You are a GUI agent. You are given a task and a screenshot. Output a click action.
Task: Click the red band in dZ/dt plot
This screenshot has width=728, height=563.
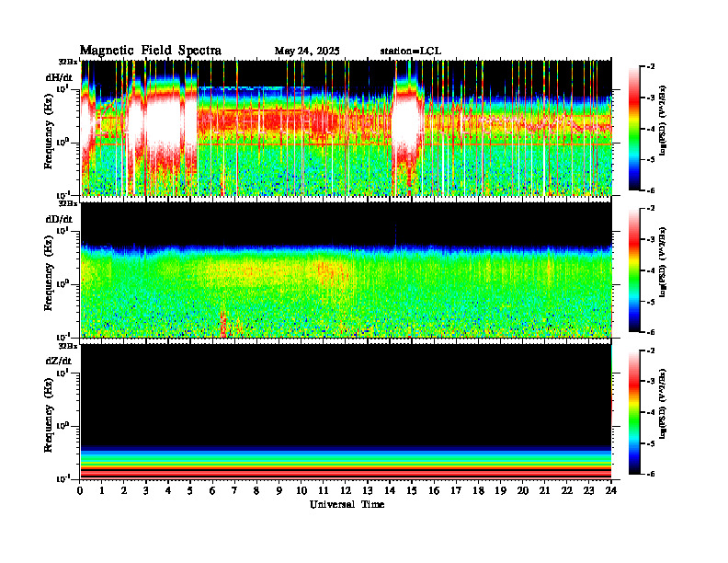coord(347,473)
